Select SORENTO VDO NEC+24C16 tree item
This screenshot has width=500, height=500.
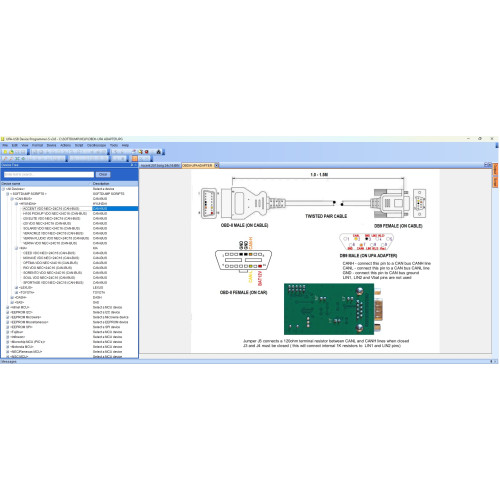pyautogui.click(x=52, y=273)
